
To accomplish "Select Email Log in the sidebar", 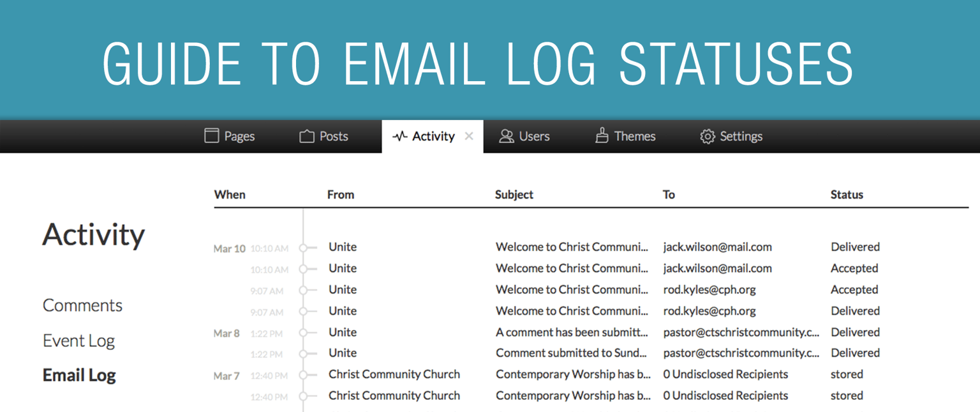I will point(78,375).
